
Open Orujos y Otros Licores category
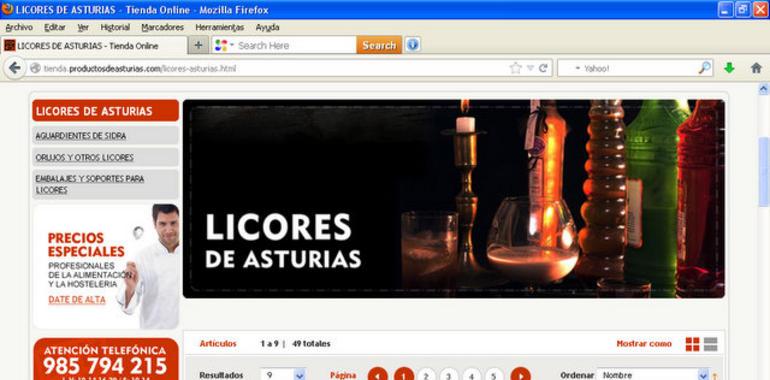106,158
